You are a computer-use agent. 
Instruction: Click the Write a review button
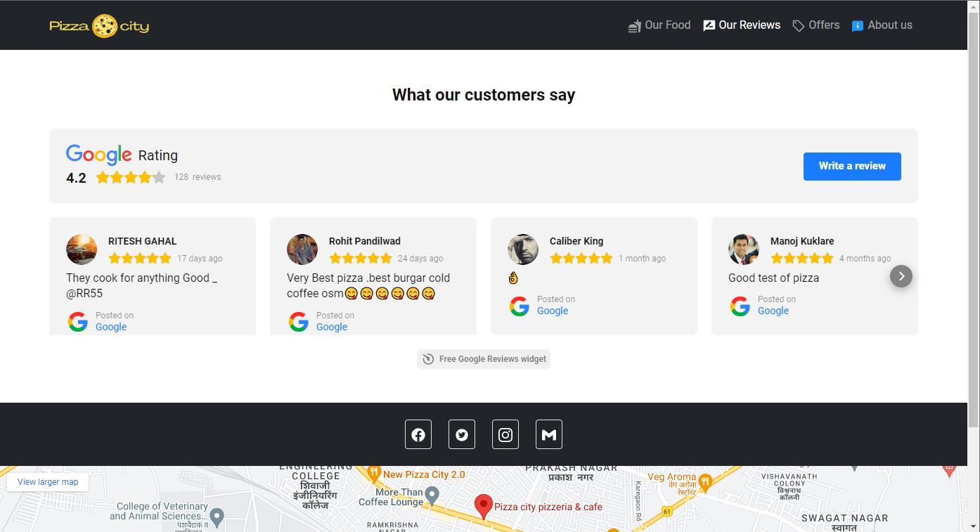tap(852, 167)
